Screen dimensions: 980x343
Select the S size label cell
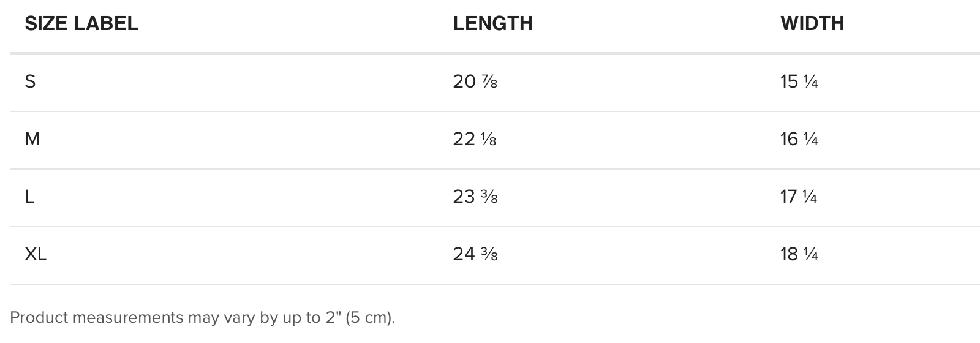30,81
